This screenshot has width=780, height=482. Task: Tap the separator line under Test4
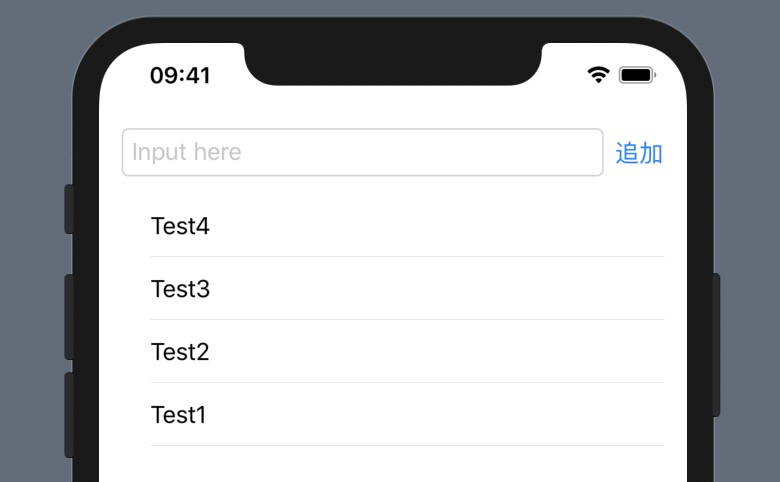point(407,257)
